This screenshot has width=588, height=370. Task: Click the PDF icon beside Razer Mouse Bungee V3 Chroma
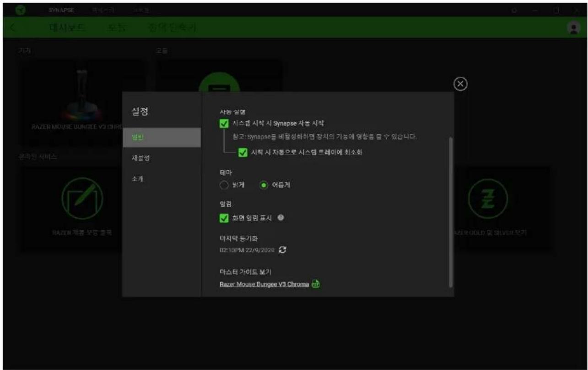[315, 284]
